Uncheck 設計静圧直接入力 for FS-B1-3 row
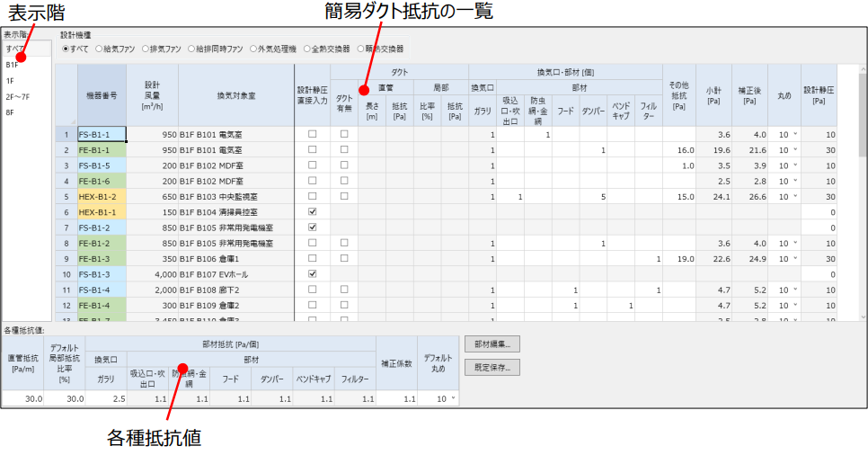The height and width of the screenshot is (455, 868). [x=312, y=272]
